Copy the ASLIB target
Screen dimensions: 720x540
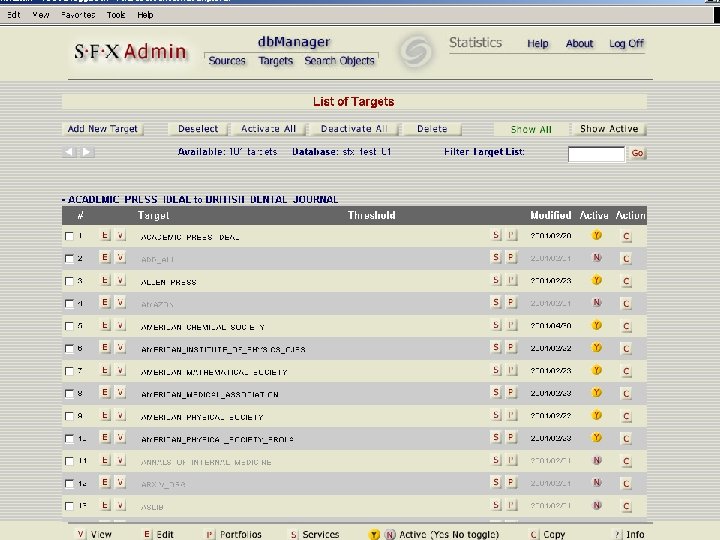[x=626, y=506]
